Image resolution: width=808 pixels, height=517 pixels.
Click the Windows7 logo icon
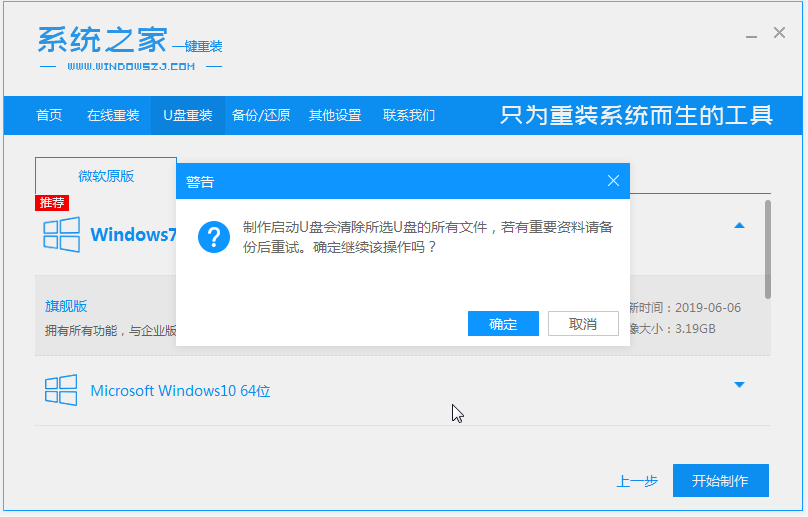[x=61, y=235]
